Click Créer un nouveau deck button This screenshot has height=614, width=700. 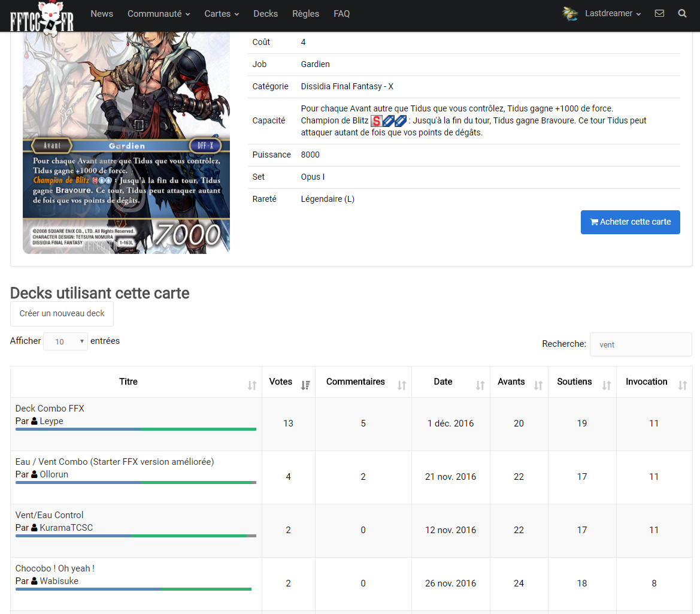coord(62,313)
